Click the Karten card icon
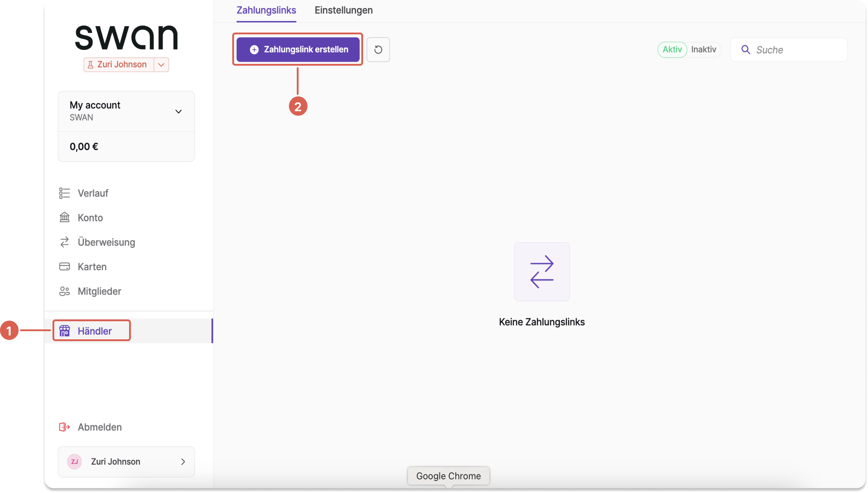 point(64,266)
